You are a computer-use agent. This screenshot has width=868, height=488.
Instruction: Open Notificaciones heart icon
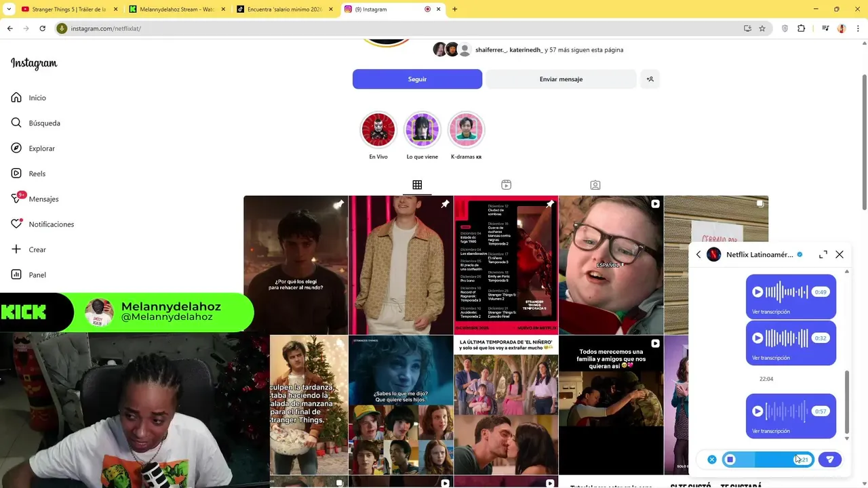coord(16,224)
